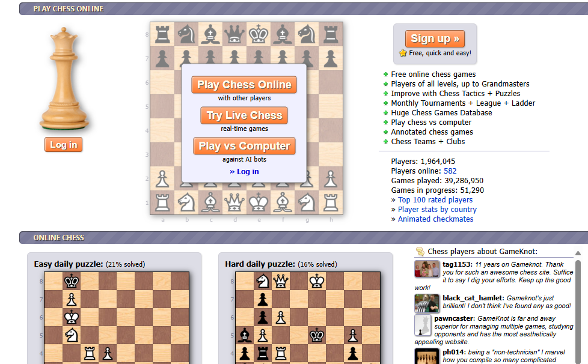Viewport: 588px width, 364px height.
Task: Click the speech bubbles icon beside Chess players heading
Action: [x=421, y=251]
